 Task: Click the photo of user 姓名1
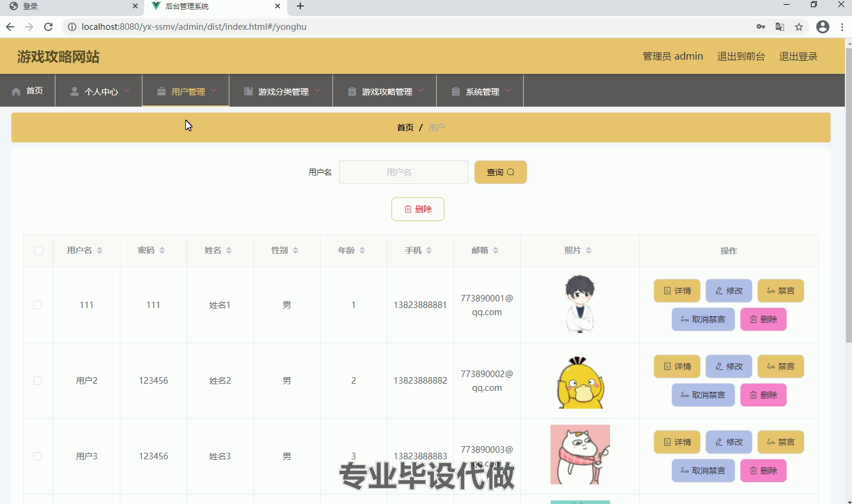(x=580, y=304)
